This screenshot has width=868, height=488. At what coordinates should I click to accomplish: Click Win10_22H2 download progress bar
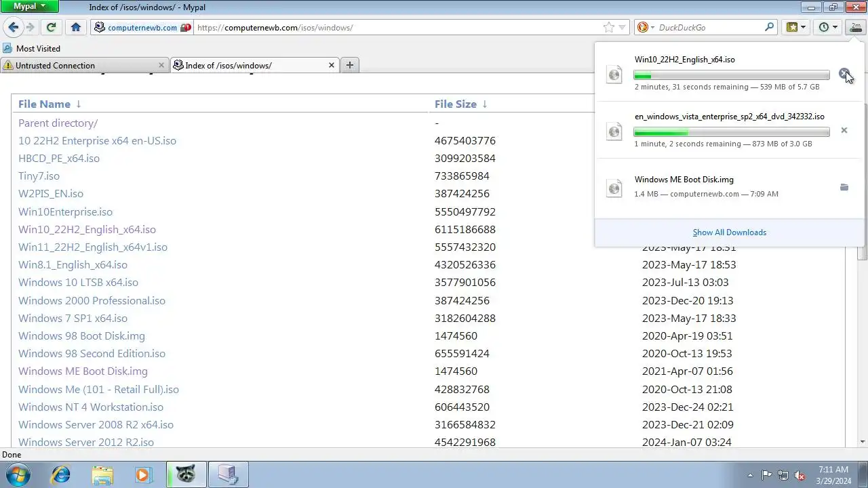coord(731,75)
